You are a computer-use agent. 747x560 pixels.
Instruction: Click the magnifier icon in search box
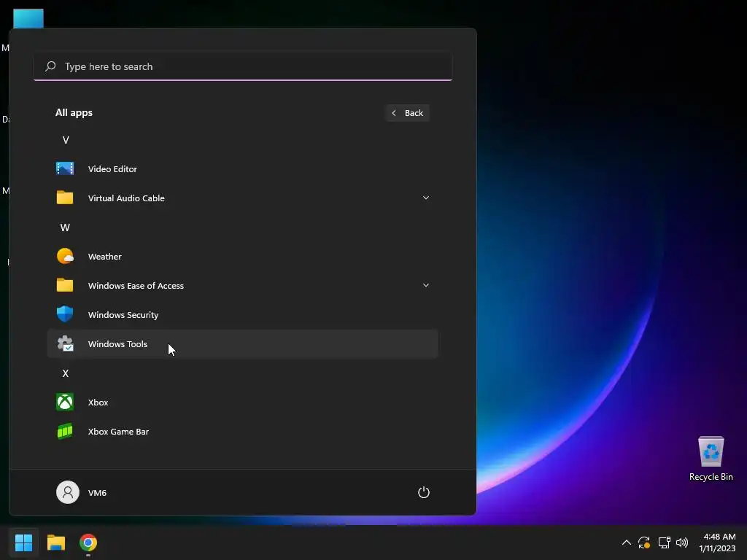tap(50, 66)
